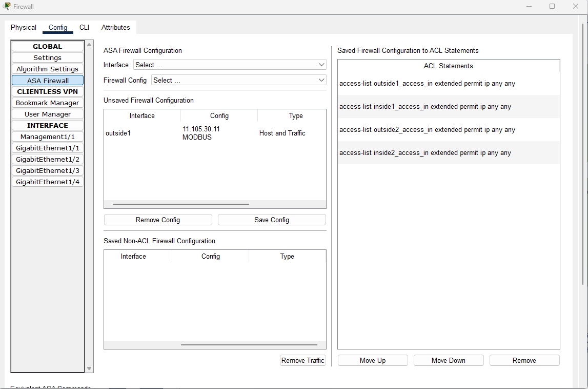The height and width of the screenshot is (389, 588).
Task: Open the Attributes tab
Action: [x=115, y=27]
